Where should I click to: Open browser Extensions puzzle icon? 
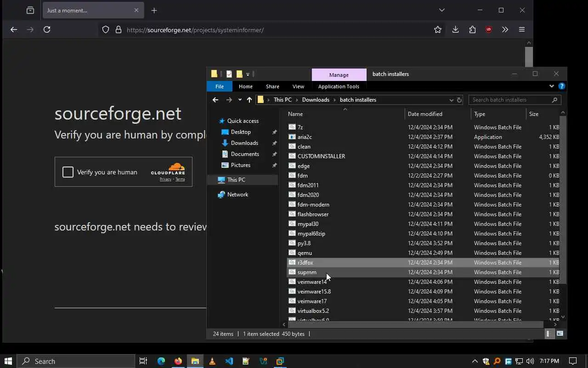(472, 29)
